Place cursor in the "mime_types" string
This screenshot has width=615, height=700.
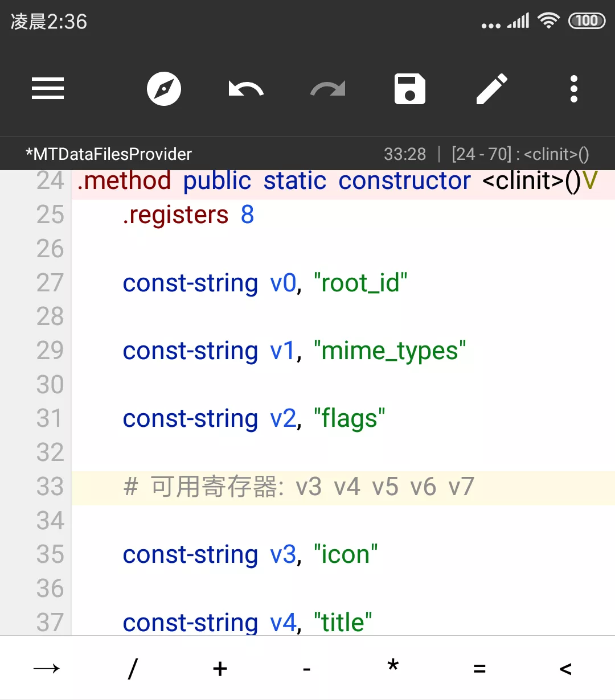tap(390, 351)
